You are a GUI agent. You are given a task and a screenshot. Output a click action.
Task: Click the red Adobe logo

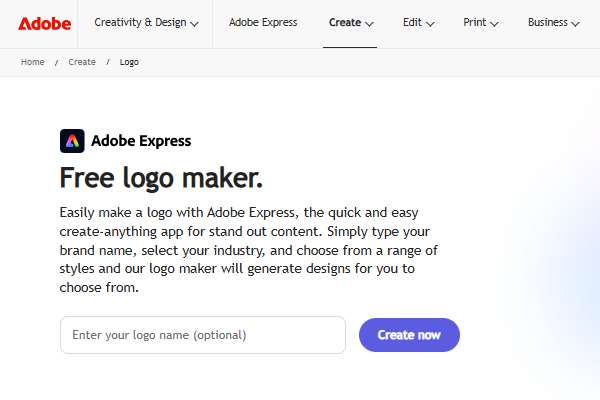click(x=44, y=24)
